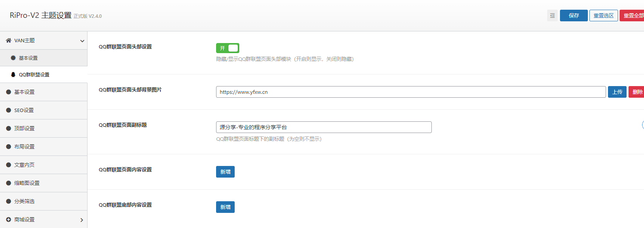Open 分类筛选 settings section
This screenshot has height=228, width=644.
(x=44, y=201)
